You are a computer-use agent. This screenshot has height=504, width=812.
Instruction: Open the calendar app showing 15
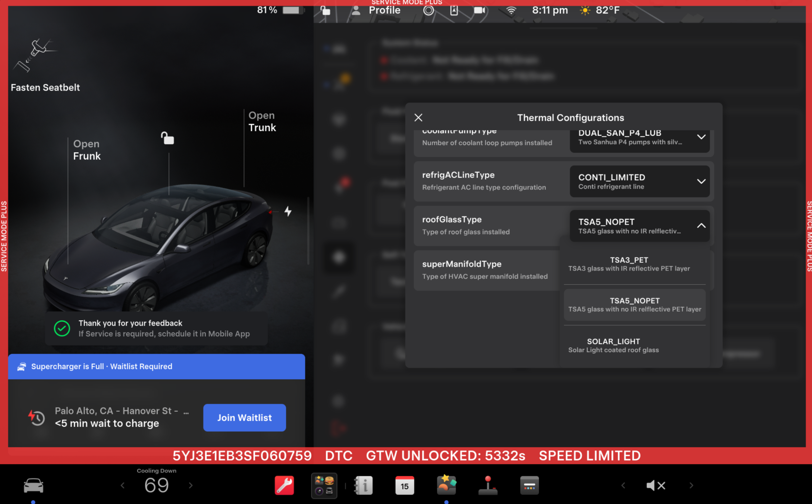(405, 485)
